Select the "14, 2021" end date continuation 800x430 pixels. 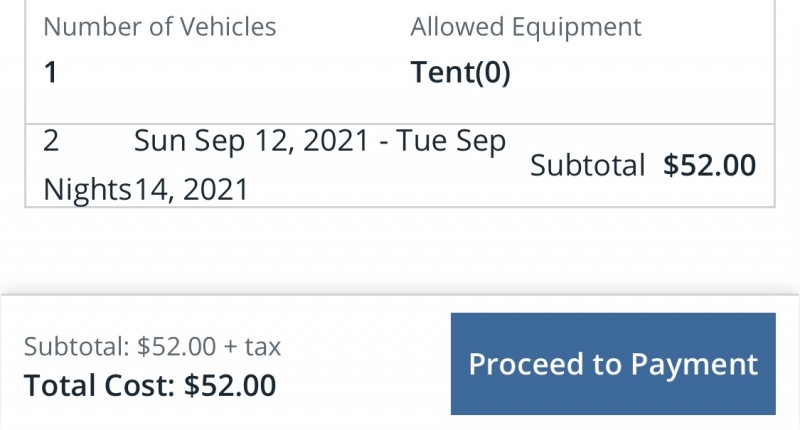click(191, 189)
